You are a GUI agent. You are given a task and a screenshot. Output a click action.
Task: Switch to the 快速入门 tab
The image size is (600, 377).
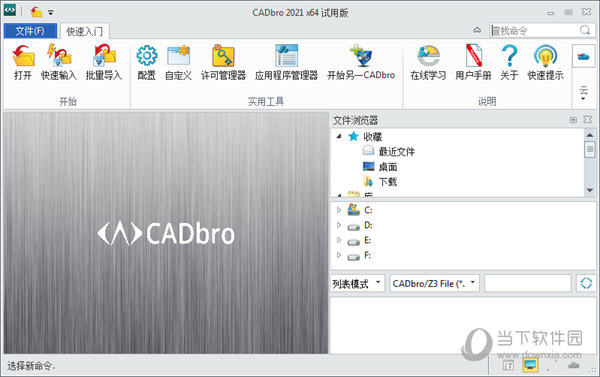coord(85,31)
